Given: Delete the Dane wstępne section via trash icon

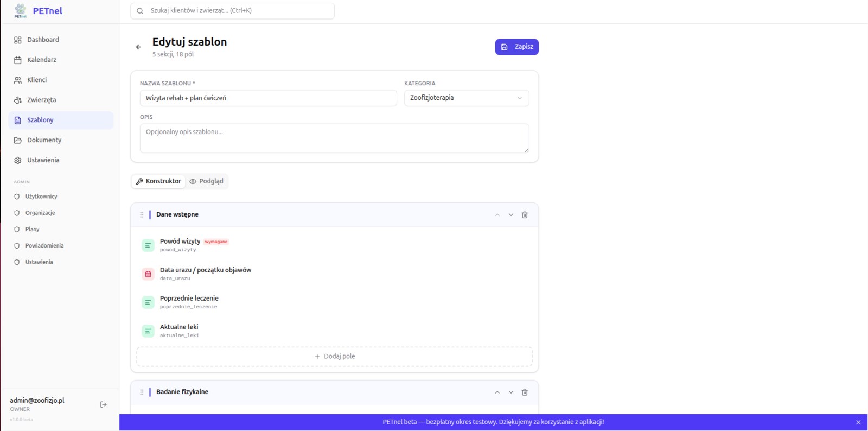Looking at the screenshot, I should click(x=525, y=215).
